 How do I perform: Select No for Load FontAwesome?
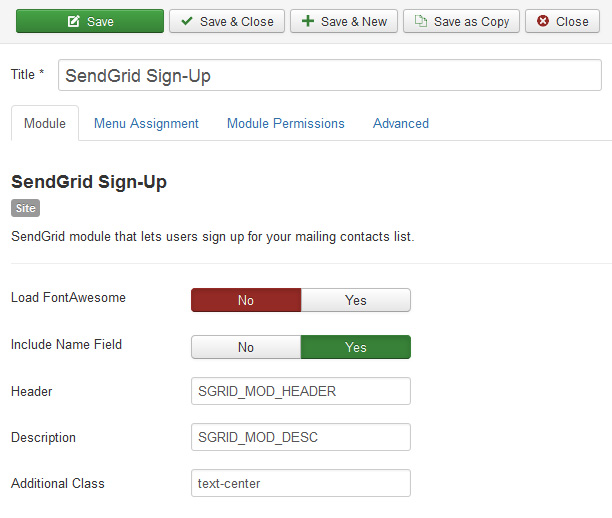tap(246, 300)
